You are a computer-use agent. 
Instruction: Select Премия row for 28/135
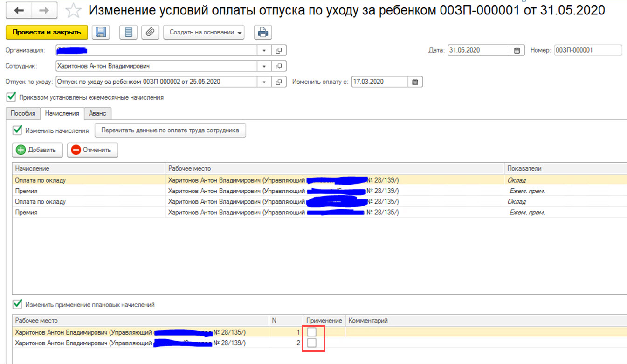pyautogui.click(x=319, y=213)
